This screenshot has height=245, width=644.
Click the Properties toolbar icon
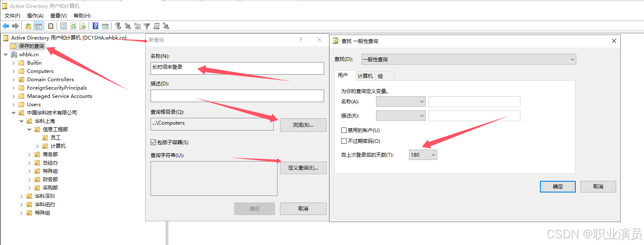pos(63,26)
